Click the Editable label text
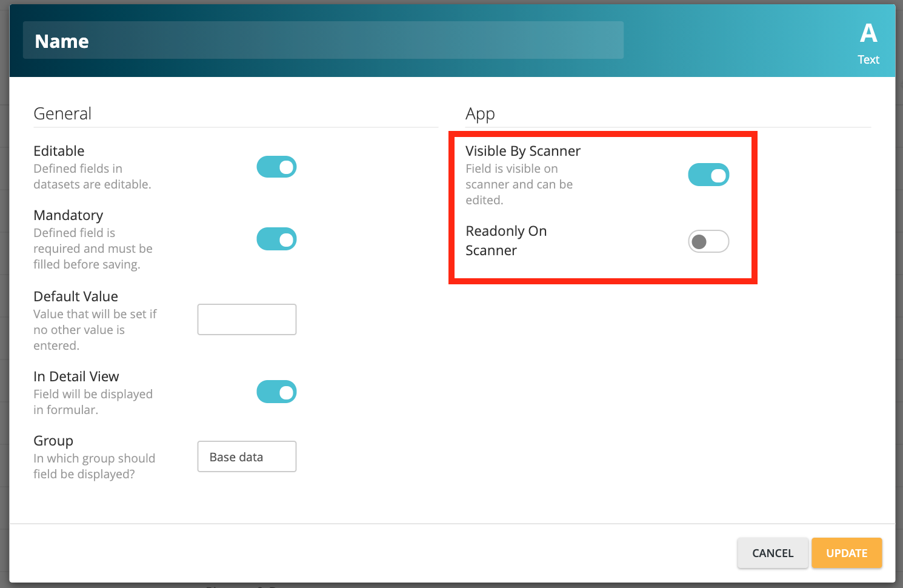Image resolution: width=903 pixels, height=588 pixels. [59, 151]
